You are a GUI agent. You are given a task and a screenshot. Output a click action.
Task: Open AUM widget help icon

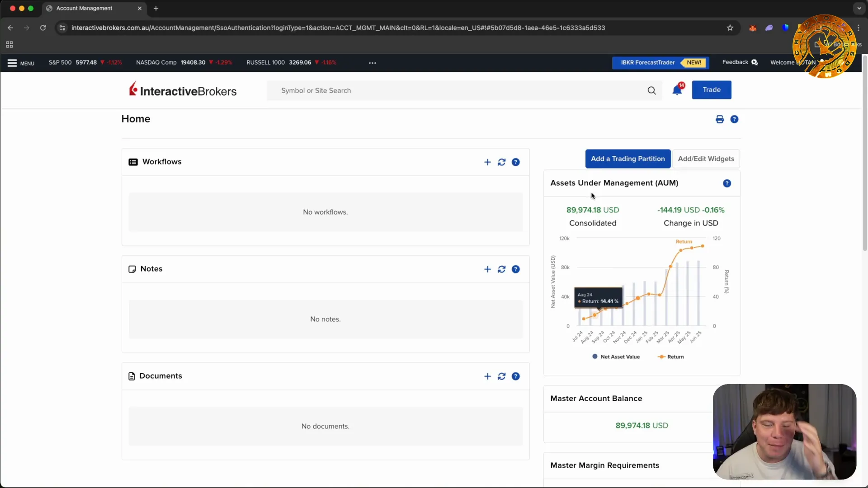point(727,183)
